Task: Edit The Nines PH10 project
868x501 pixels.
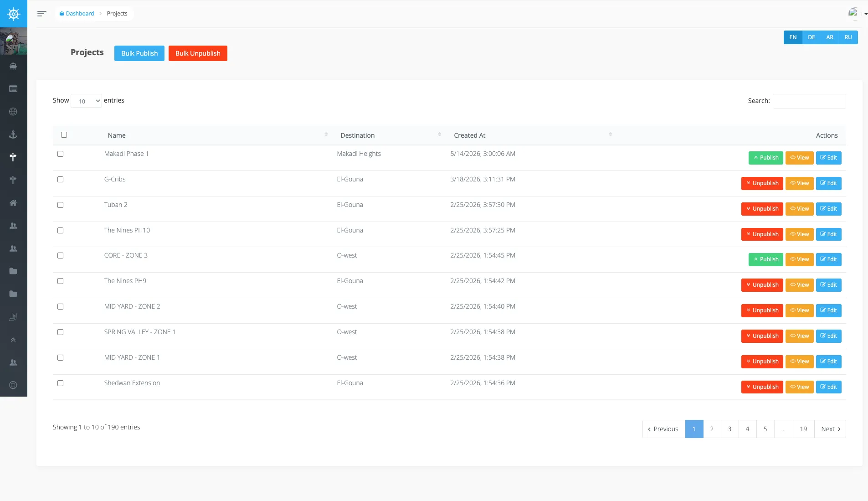Action: (x=828, y=234)
